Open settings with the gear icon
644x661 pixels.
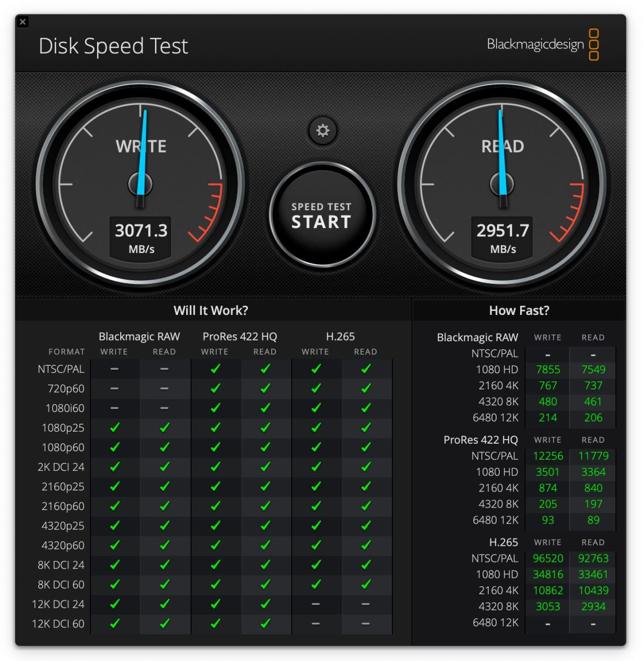pyautogui.click(x=323, y=131)
